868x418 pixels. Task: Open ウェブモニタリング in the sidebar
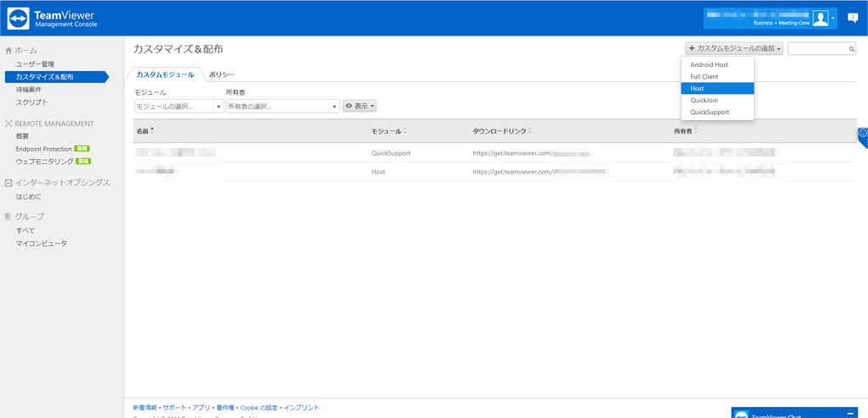[x=44, y=162]
